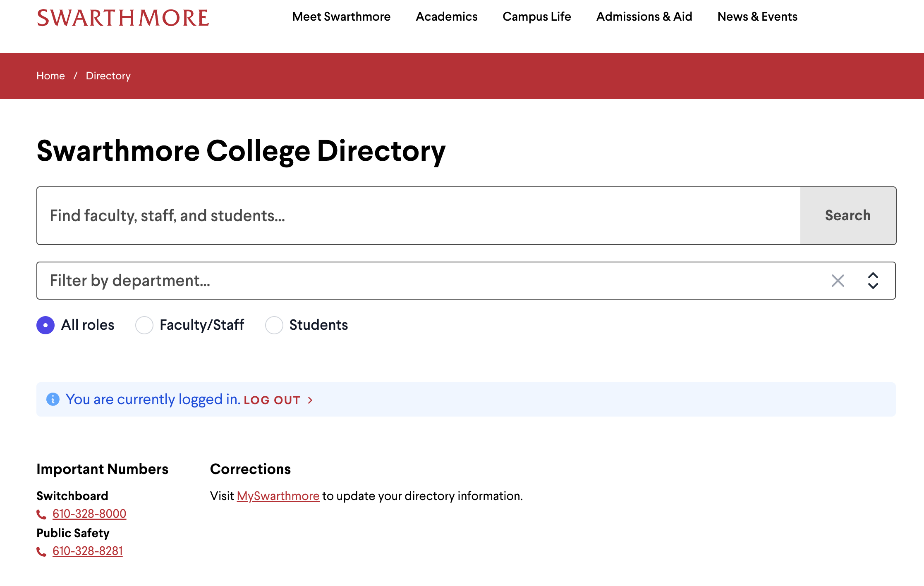Open the News & Events menu
Image resolution: width=924 pixels, height=586 pixels.
pyautogui.click(x=756, y=17)
